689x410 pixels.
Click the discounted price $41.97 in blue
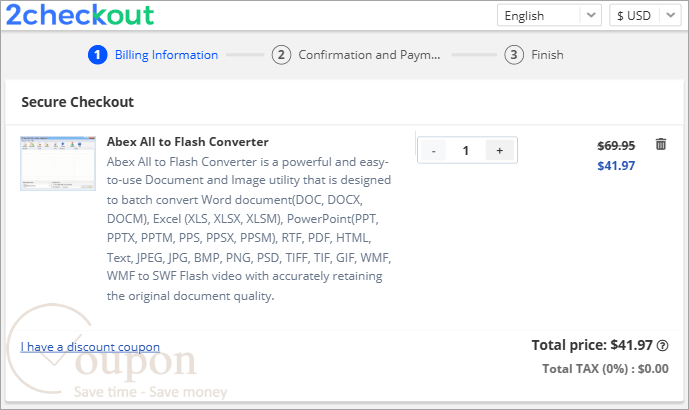pos(616,166)
